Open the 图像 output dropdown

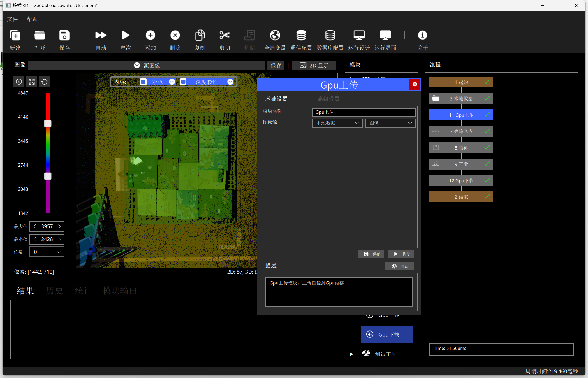pyautogui.click(x=390, y=123)
